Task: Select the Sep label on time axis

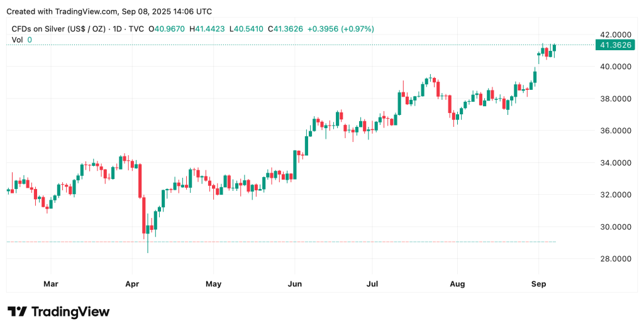Action: click(x=538, y=284)
